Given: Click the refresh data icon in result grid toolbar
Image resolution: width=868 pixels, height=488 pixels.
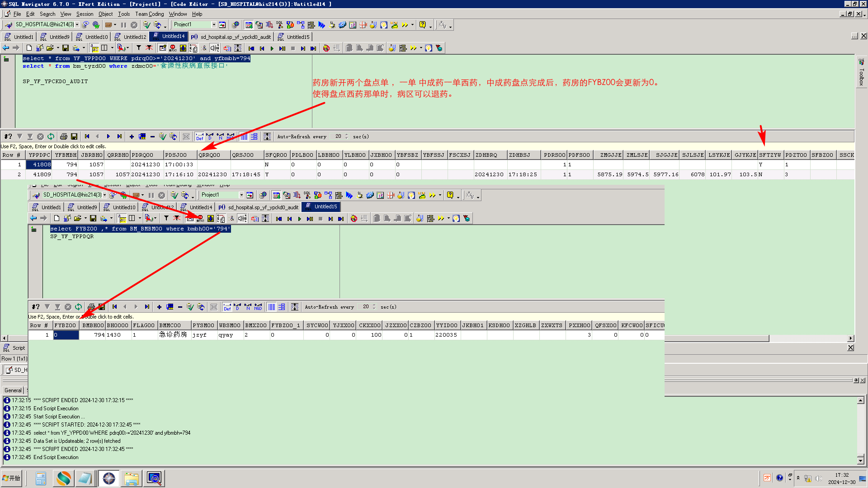Looking at the screenshot, I should 51,136.
